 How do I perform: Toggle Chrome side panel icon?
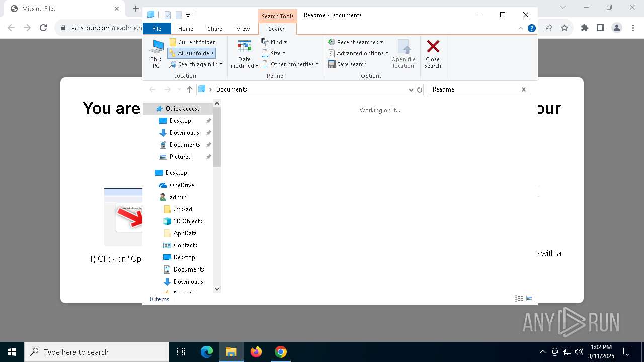tap(601, 28)
